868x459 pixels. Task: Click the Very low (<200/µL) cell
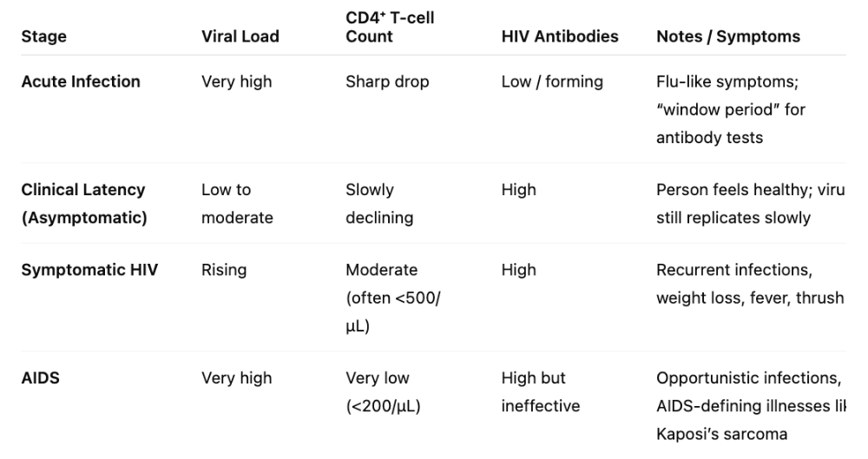point(383,391)
